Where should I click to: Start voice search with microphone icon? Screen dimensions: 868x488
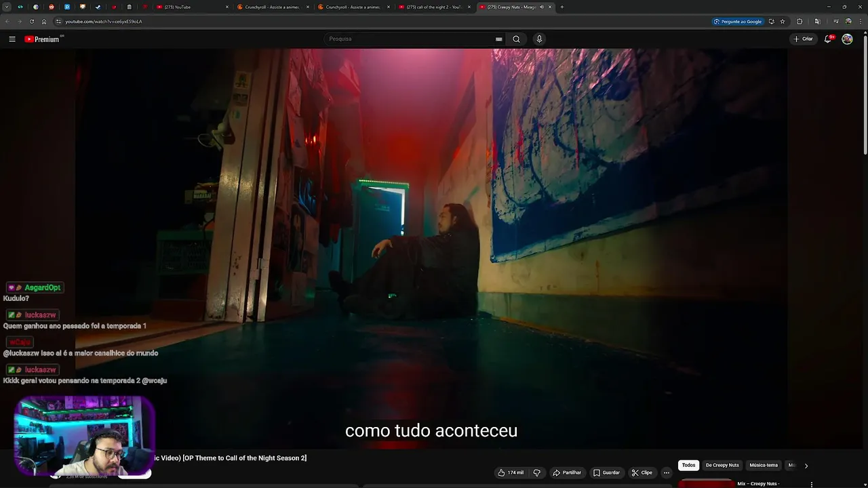539,39
